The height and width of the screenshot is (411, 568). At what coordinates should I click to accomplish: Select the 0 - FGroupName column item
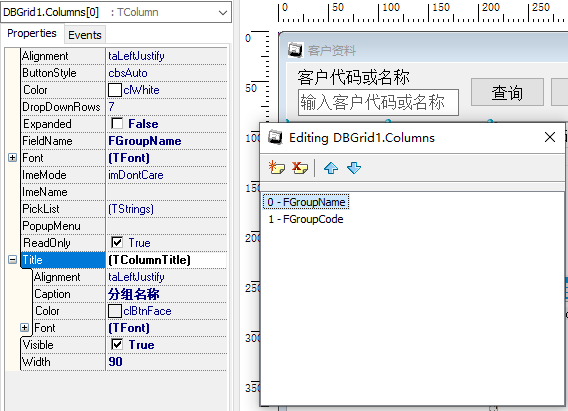306,202
